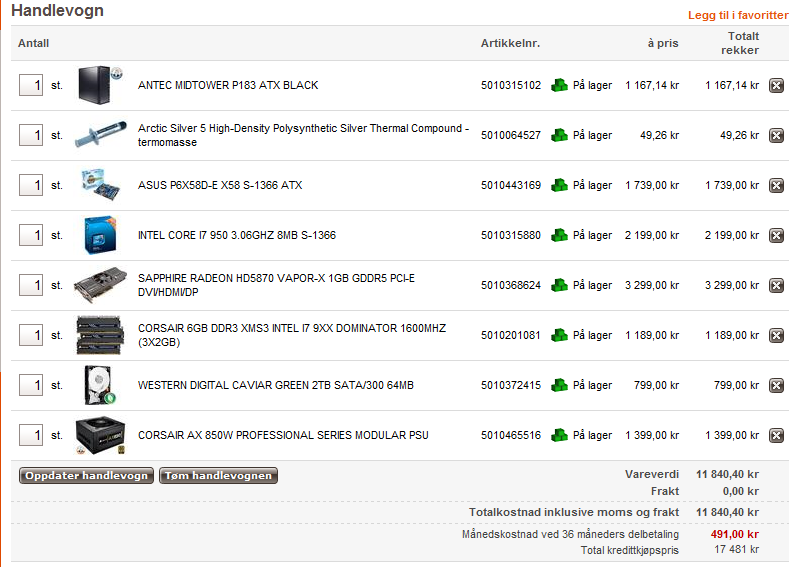Click stock icon for SAPPHIRE RADEON row
The height and width of the screenshot is (567, 794).
click(559, 286)
